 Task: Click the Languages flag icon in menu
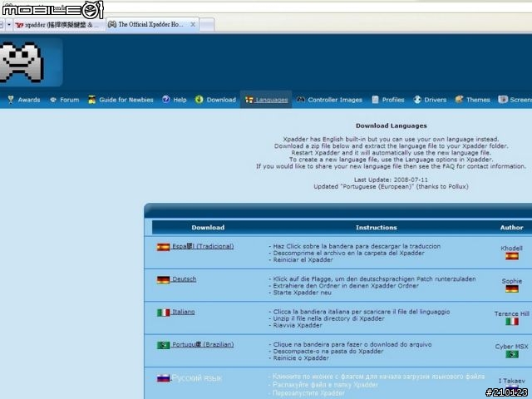(249, 100)
